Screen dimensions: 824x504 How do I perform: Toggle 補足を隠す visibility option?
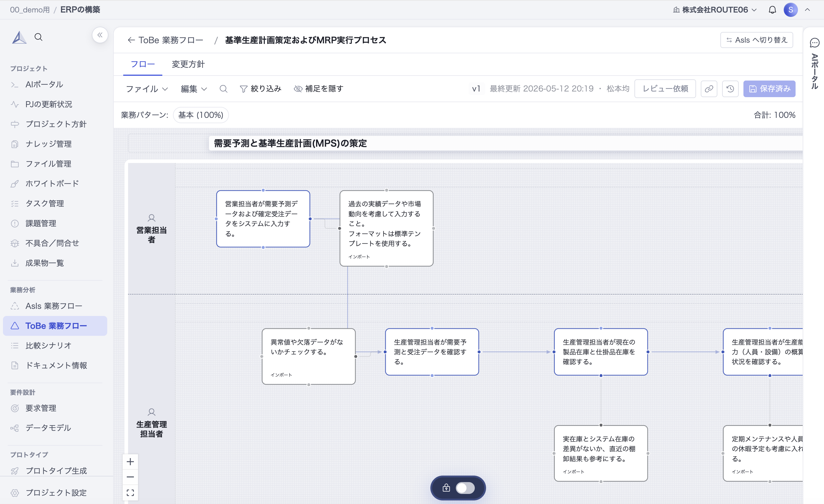[318, 89]
